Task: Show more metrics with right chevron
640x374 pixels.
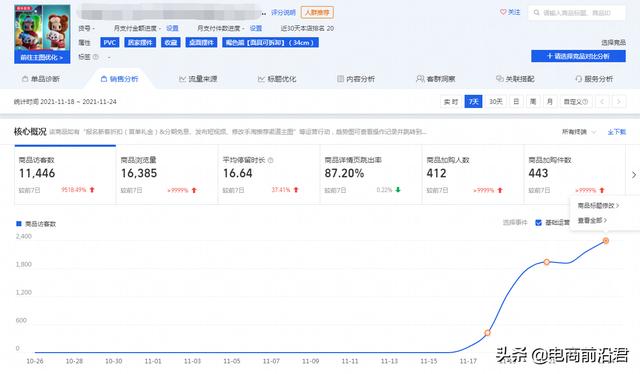Action: click(x=633, y=175)
